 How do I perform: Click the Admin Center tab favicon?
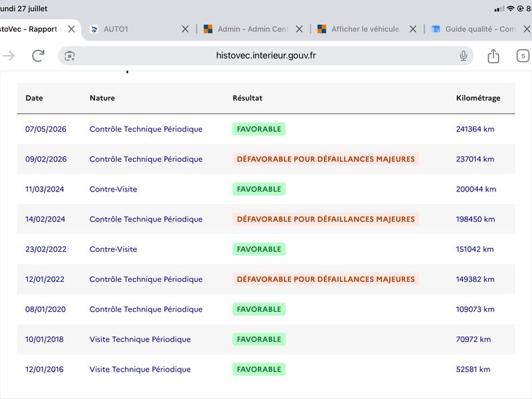point(208,29)
